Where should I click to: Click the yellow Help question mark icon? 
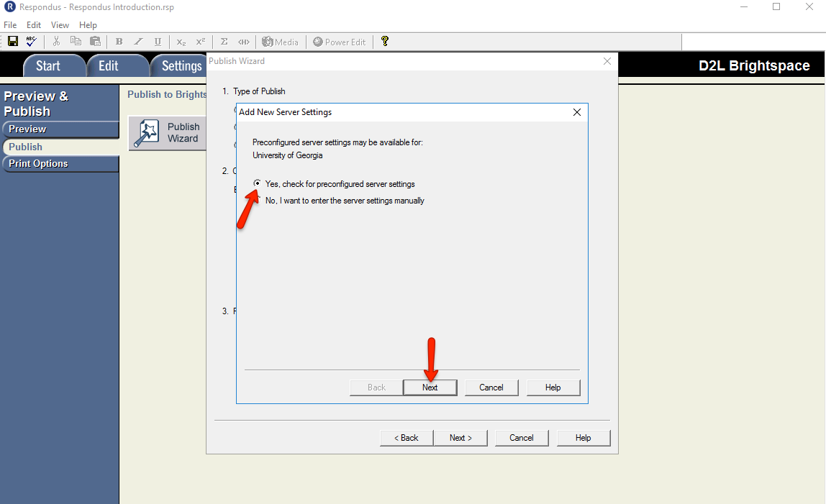[x=384, y=41]
